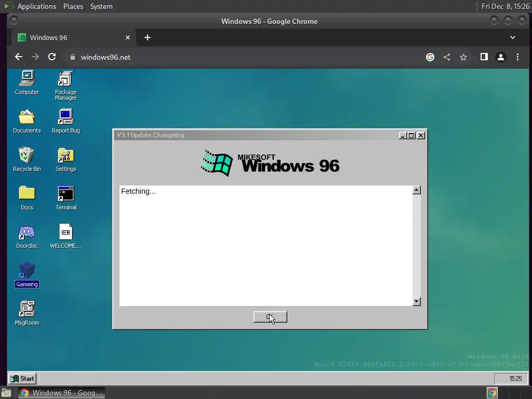The image size is (532, 399).
Task: Open the System menu
Action: coord(101,6)
